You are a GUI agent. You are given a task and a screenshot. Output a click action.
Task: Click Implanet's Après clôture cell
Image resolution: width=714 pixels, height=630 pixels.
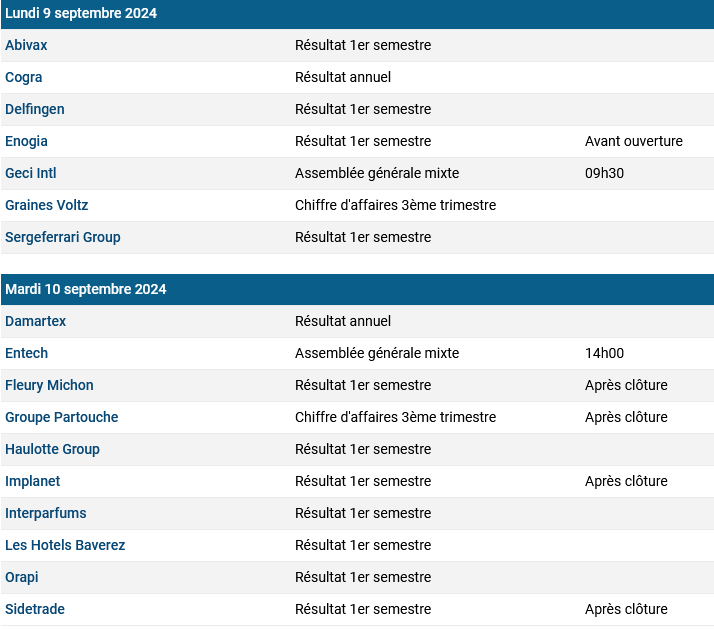coord(626,481)
